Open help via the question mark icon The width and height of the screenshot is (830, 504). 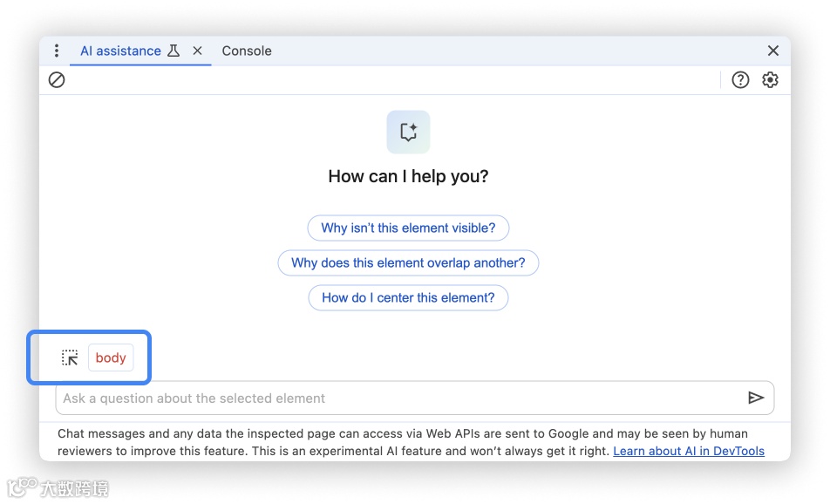point(740,80)
